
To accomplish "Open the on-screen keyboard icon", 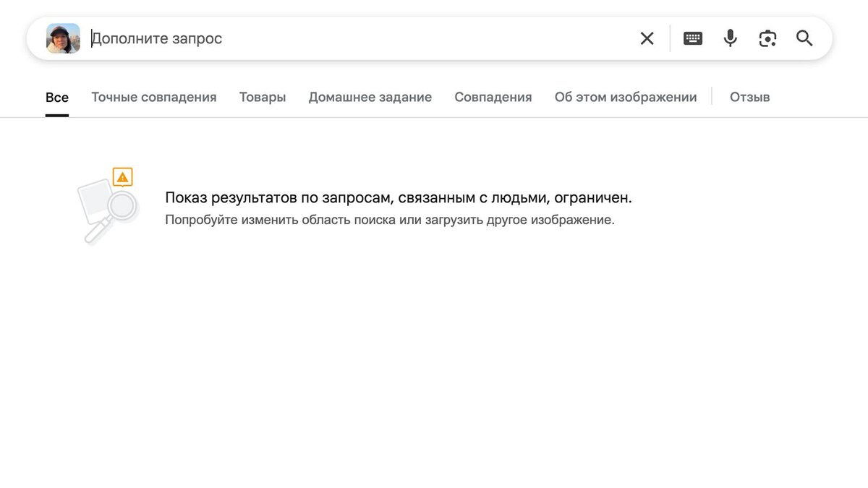I will [x=692, y=38].
